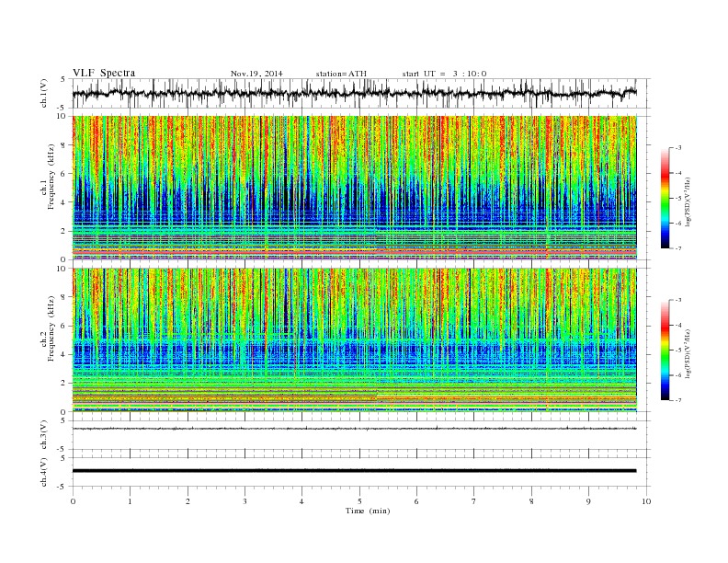Click time axis tick label "6"
The image size is (728, 563).
coord(416,501)
